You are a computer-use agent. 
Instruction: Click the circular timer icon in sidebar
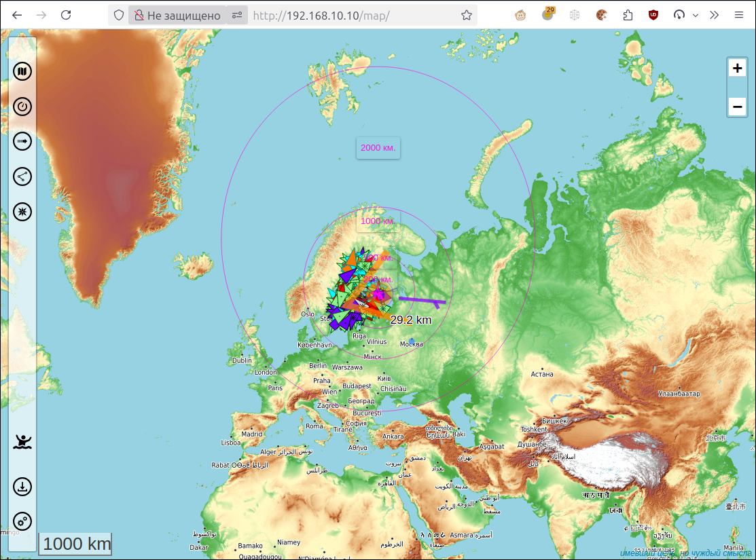[x=22, y=107]
